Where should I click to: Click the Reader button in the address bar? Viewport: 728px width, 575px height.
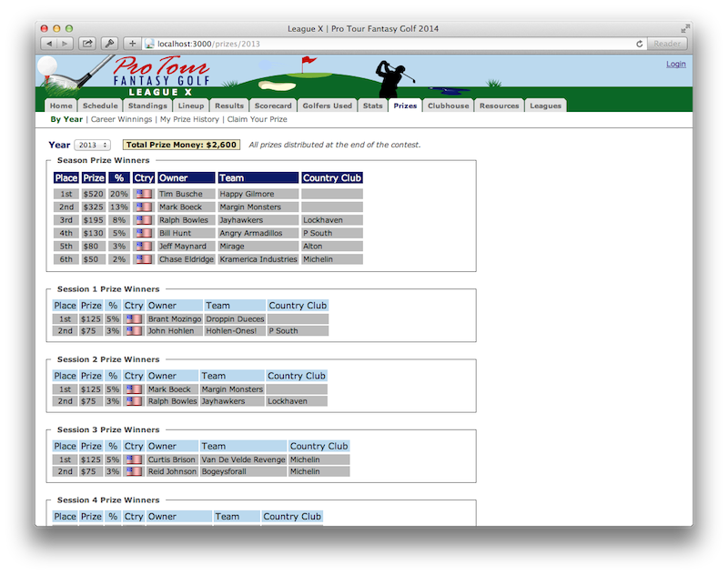667,44
